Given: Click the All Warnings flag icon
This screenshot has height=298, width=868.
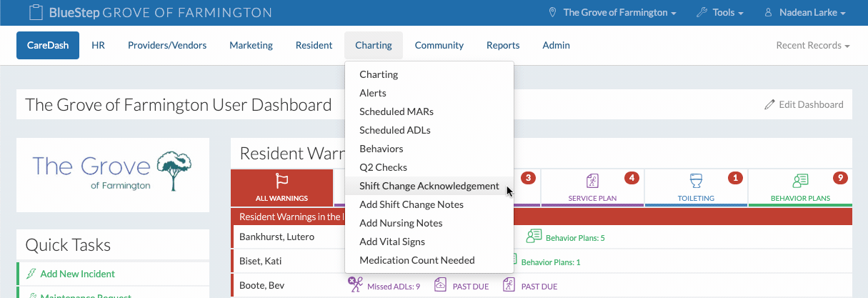Looking at the screenshot, I should tap(281, 182).
